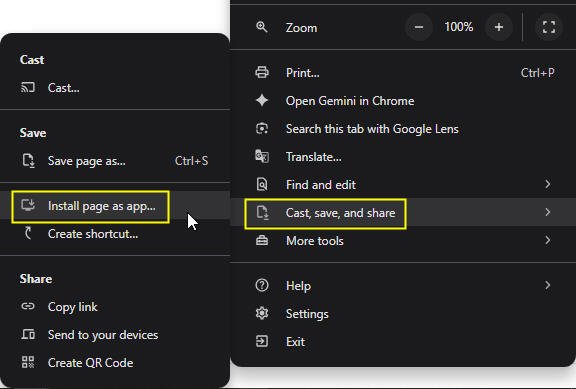This screenshot has width=576, height=389.
Task: Click the More tools toolbox icon
Action: click(262, 240)
